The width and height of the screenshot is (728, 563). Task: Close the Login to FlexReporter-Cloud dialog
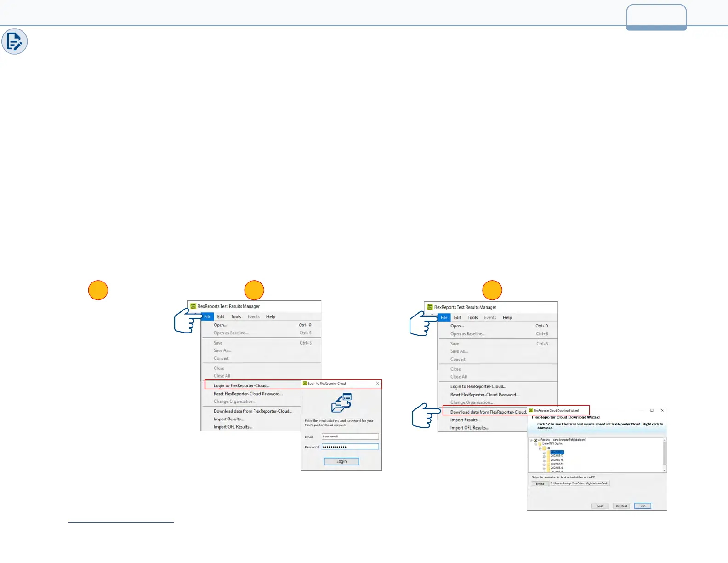(378, 383)
